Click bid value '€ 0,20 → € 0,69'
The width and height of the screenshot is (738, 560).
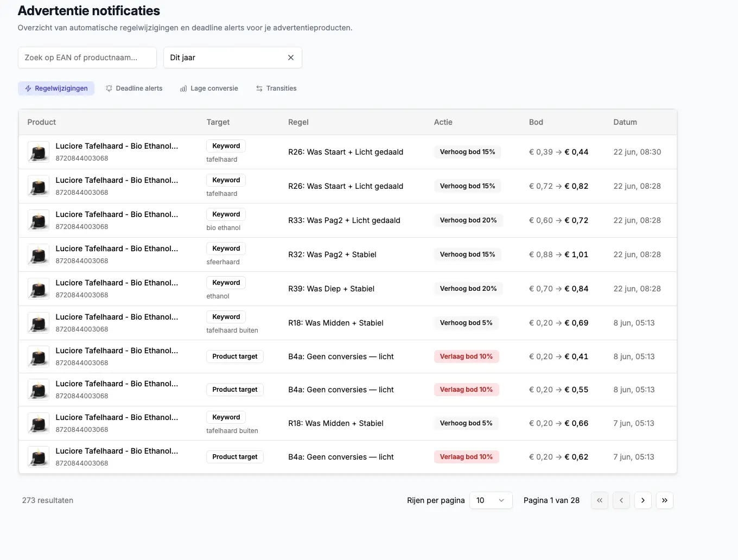558,323
